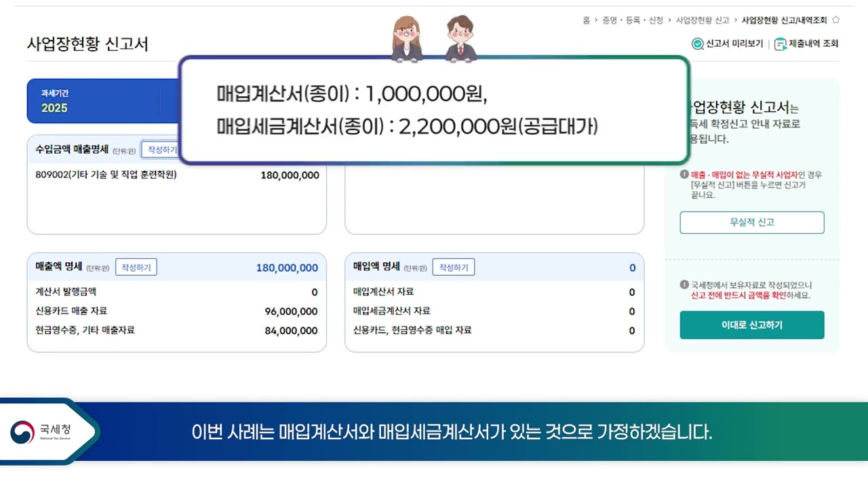Click 96,000,000 card sales value
Viewport: 868px width, 488px height.
pyautogui.click(x=291, y=312)
